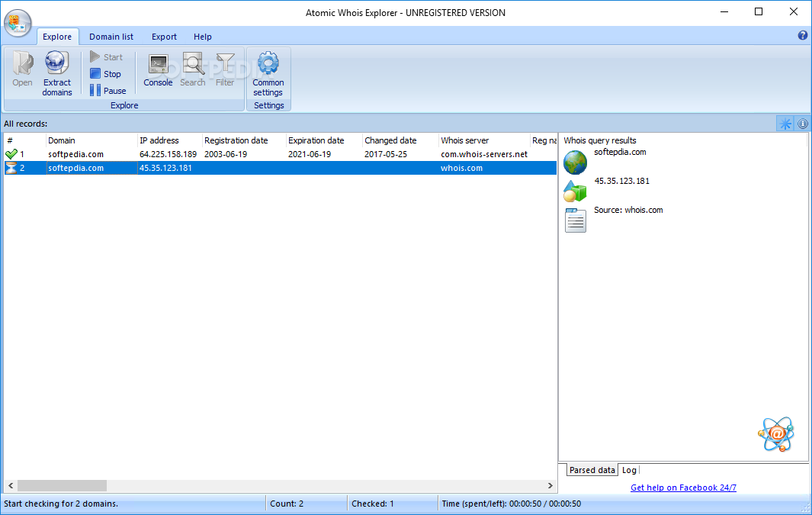812x515 pixels.
Task: Select the Parsed data tab
Action: [x=592, y=470]
